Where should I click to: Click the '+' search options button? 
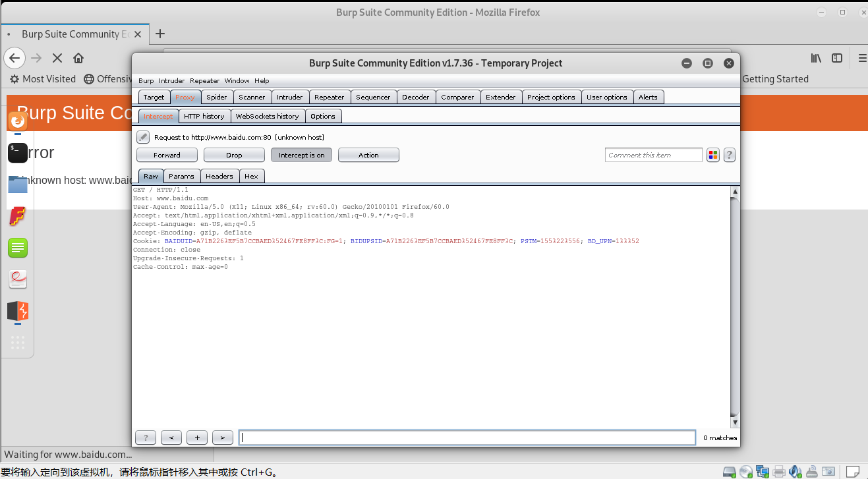click(x=197, y=437)
